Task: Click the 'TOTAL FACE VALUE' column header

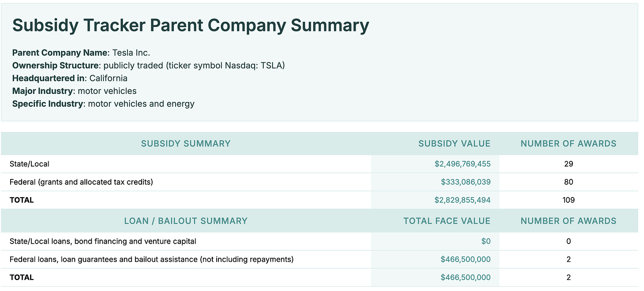Action: tap(447, 221)
